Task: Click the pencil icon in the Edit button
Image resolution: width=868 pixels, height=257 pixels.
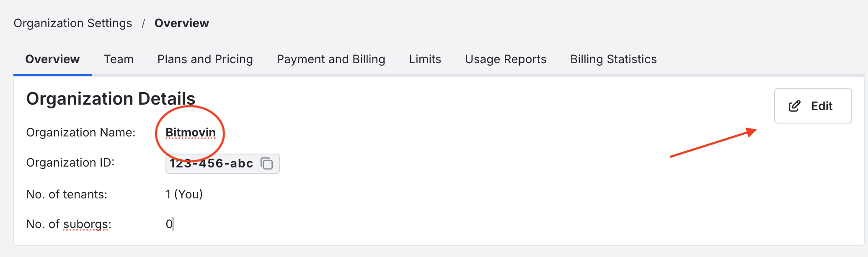Action: (x=795, y=106)
